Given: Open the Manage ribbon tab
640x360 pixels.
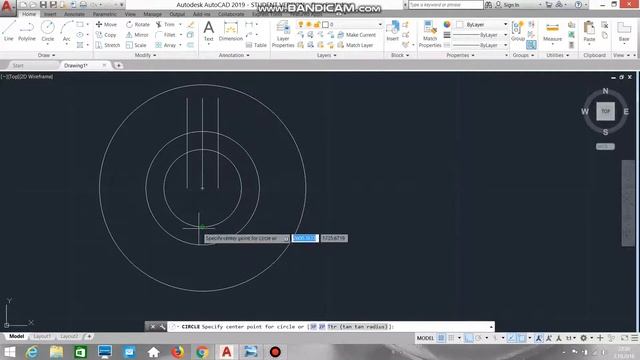Looking at the screenshot, I should 152,14.
